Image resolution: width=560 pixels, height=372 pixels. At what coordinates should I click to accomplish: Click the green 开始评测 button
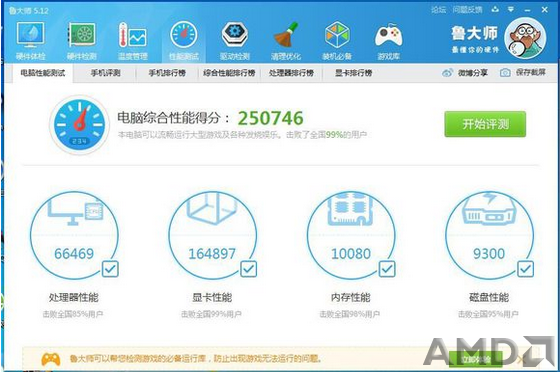485,124
